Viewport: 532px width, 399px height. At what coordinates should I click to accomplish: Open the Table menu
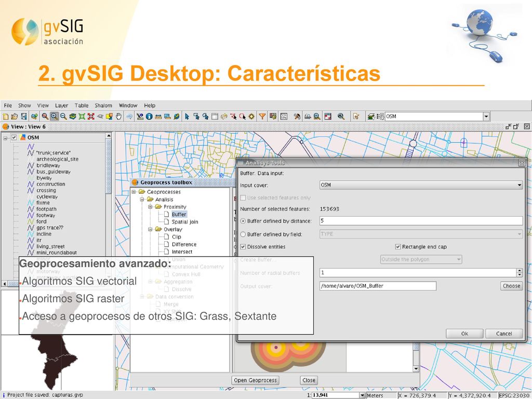click(x=82, y=105)
